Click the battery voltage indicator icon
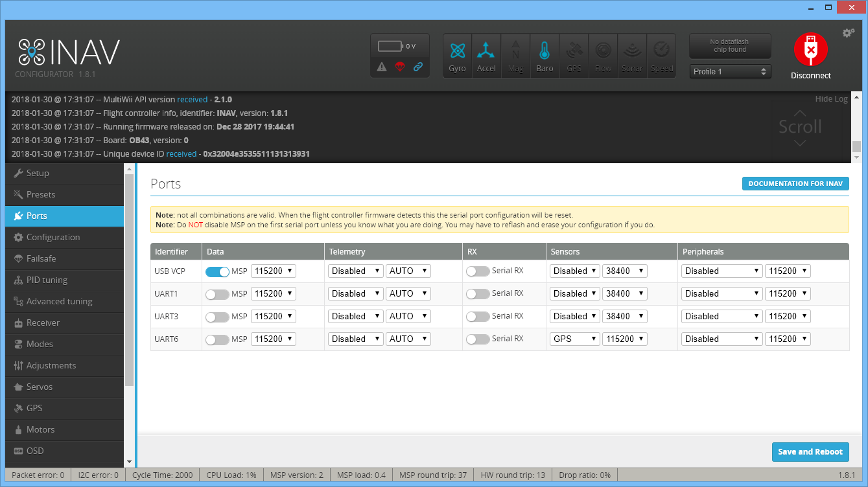 coord(391,47)
